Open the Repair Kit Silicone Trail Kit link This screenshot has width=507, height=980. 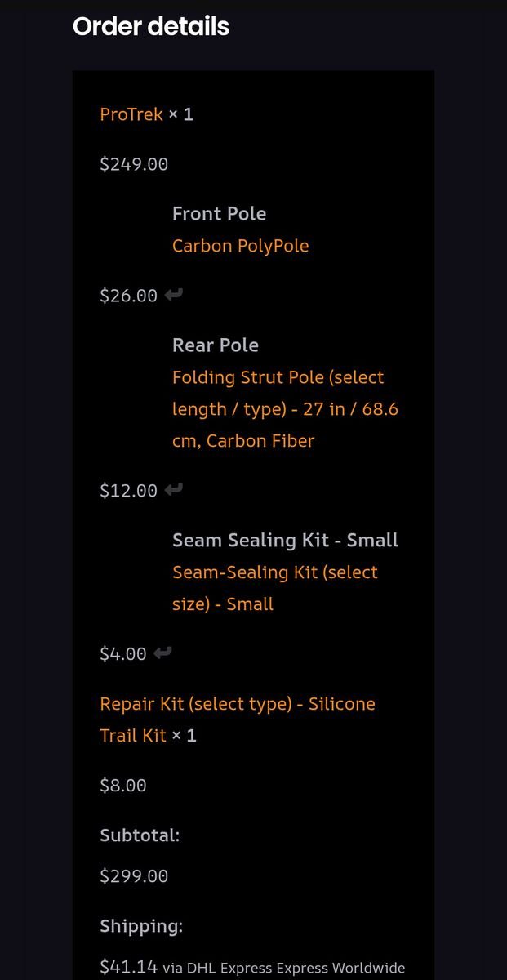click(x=237, y=704)
